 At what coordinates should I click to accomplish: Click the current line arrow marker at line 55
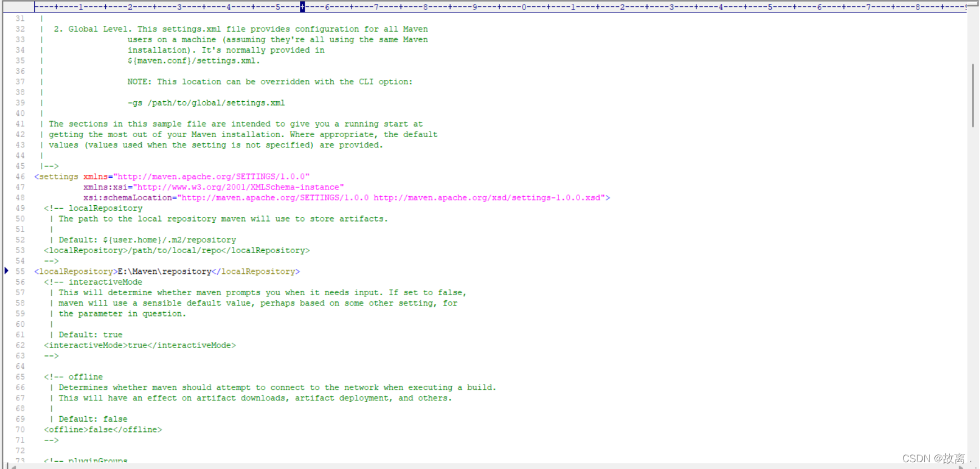6,271
